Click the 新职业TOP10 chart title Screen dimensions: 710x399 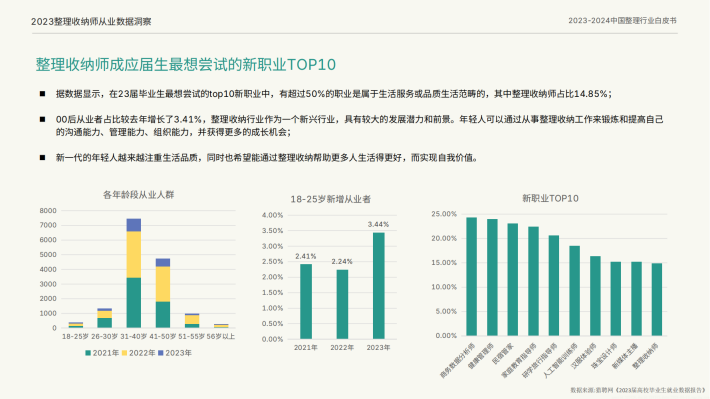click(550, 198)
